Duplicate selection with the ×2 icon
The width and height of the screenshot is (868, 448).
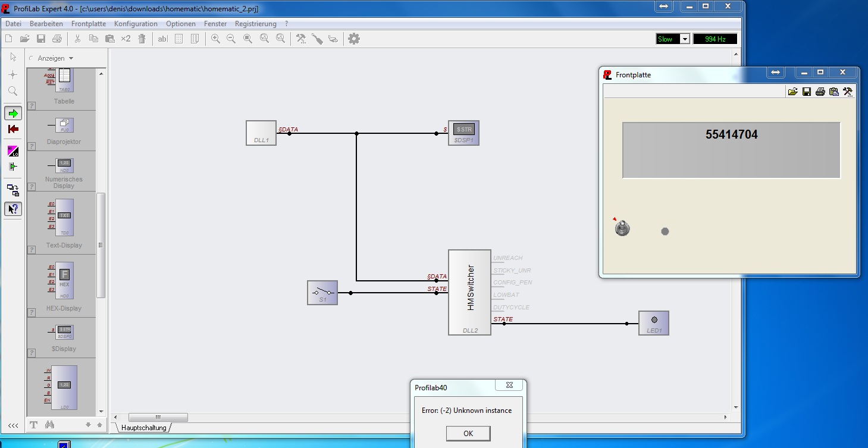(126, 39)
